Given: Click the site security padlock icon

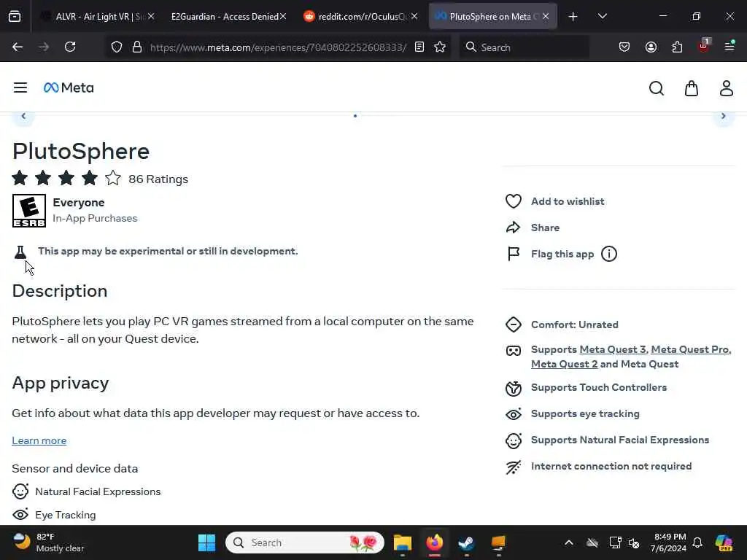Looking at the screenshot, I should (137, 47).
